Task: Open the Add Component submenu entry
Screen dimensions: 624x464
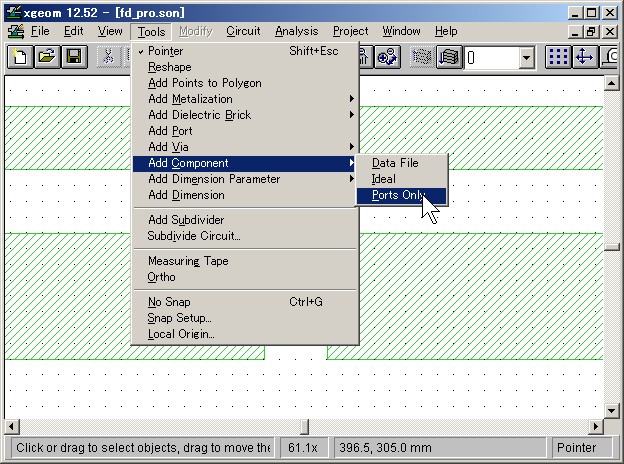Action: pyautogui.click(x=246, y=163)
